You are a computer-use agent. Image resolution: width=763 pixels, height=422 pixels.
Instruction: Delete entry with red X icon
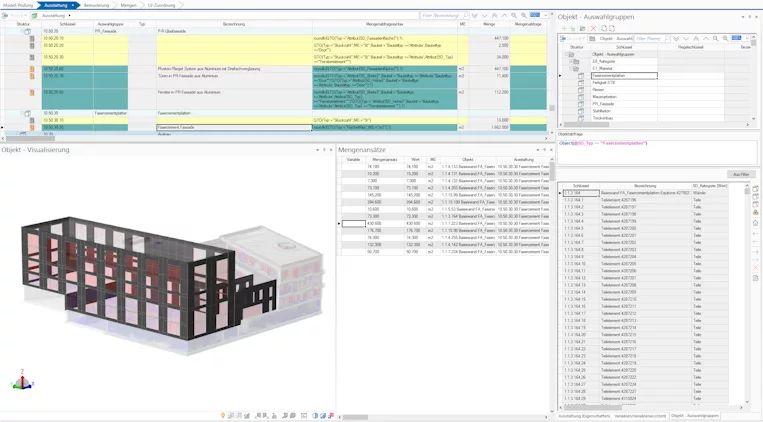point(593,29)
